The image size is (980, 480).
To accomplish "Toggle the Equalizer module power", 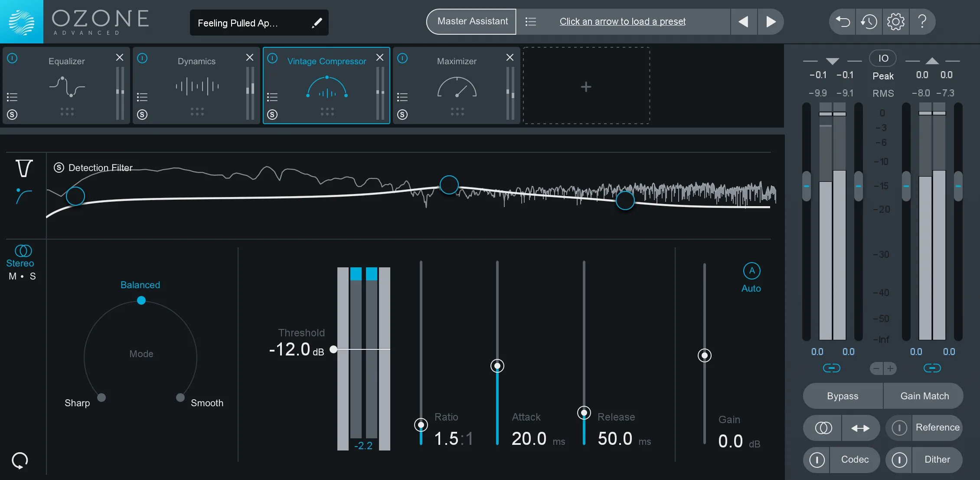I will [x=12, y=58].
